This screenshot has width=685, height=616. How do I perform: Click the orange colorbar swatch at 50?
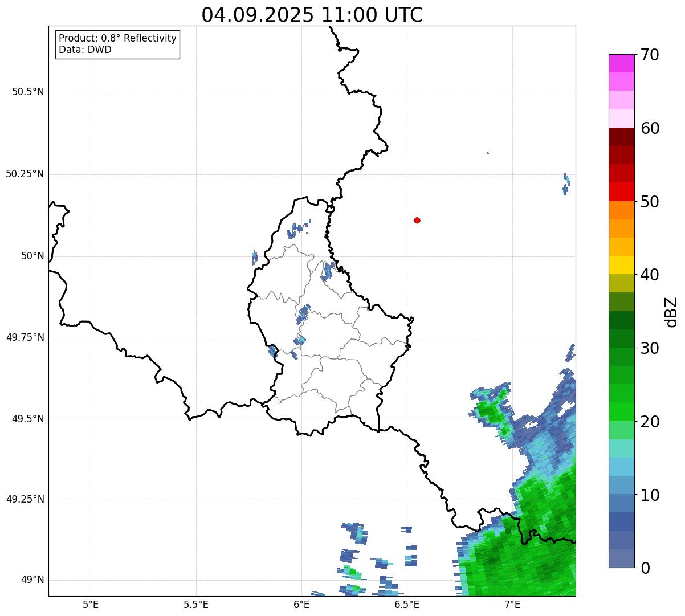pyautogui.click(x=621, y=210)
